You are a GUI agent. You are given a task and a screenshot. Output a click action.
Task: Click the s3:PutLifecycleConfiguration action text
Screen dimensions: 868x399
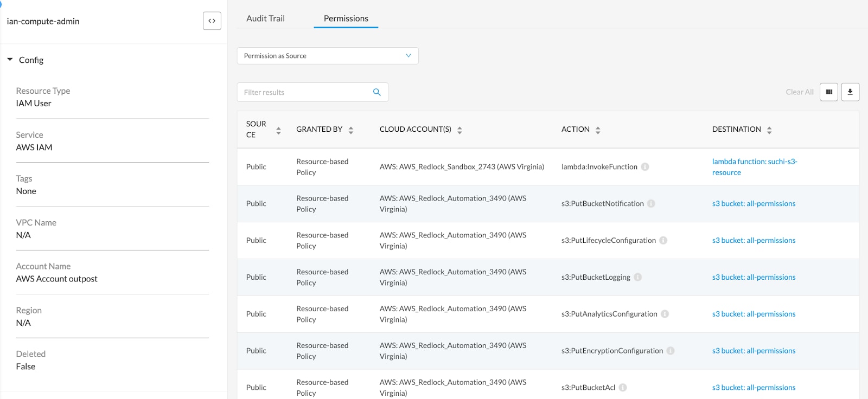click(x=608, y=241)
